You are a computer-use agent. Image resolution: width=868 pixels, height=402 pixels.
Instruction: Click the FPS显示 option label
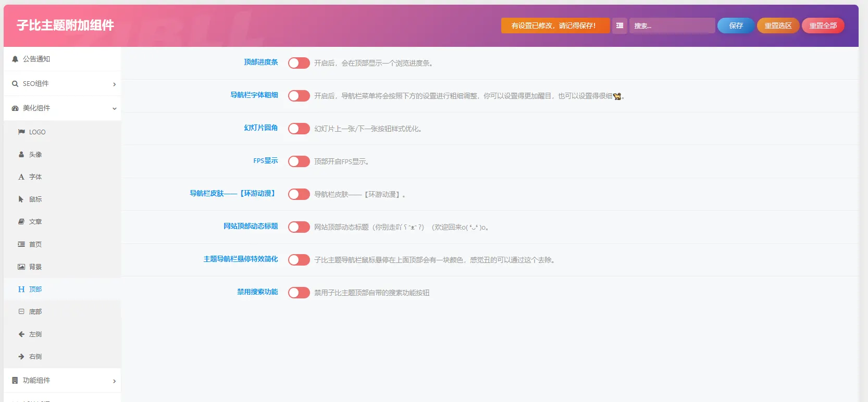point(266,160)
